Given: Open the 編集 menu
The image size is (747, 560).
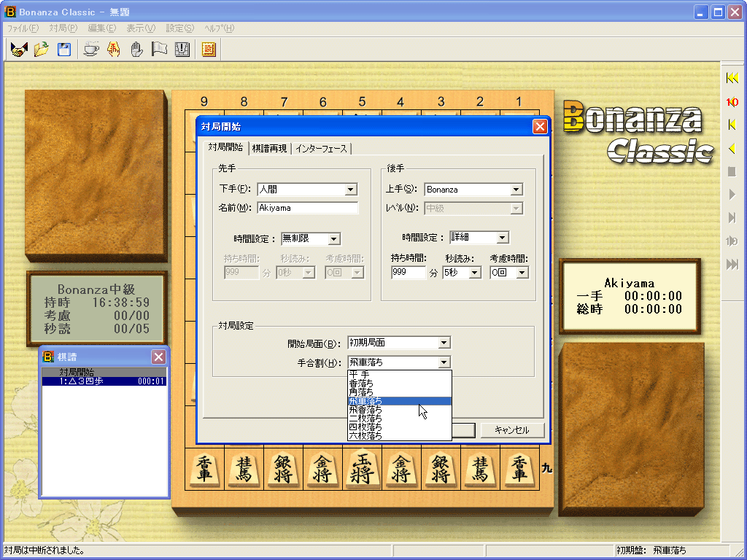Looking at the screenshot, I should point(102,28).
